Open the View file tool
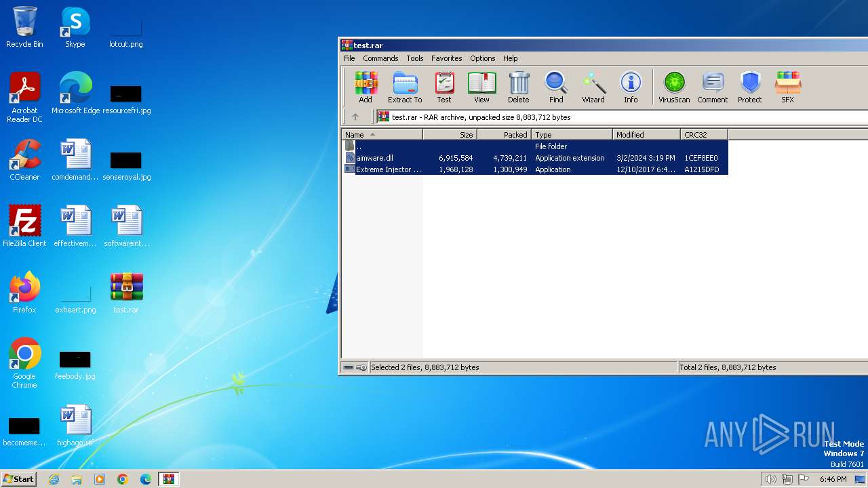The image size is (868, 488). coord(481,87)
